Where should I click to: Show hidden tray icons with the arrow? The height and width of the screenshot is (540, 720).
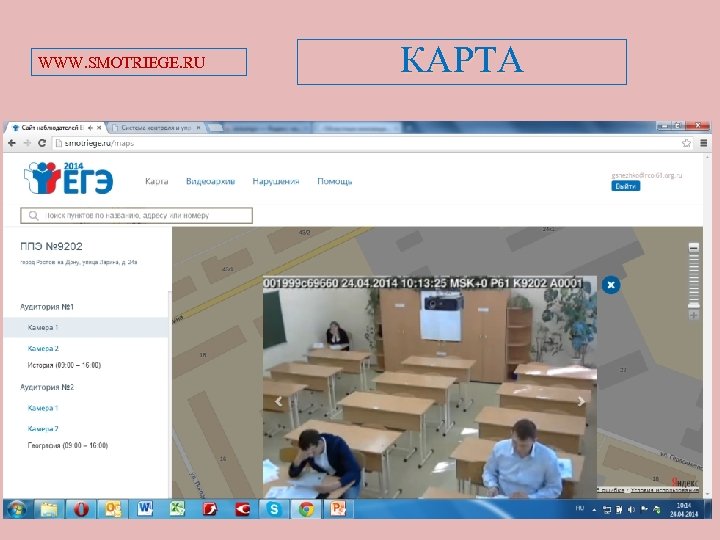pos(594,509)
